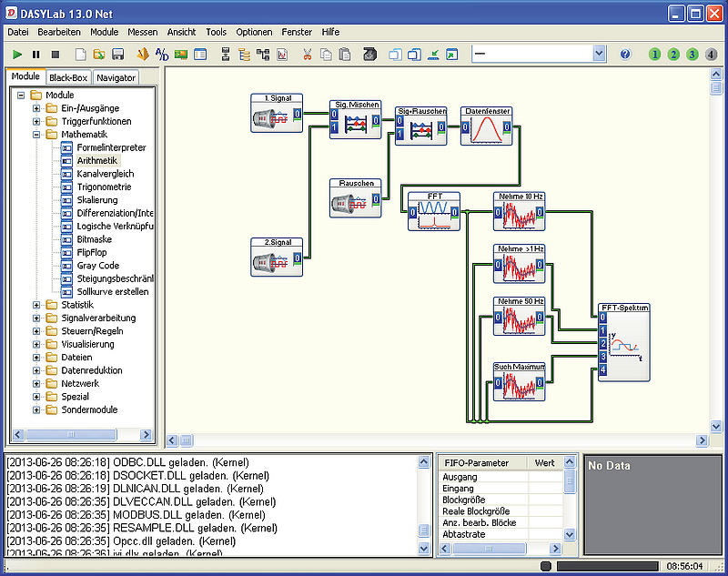Click the A/D hardware setup toolbar icon

(x=162, y=55)
